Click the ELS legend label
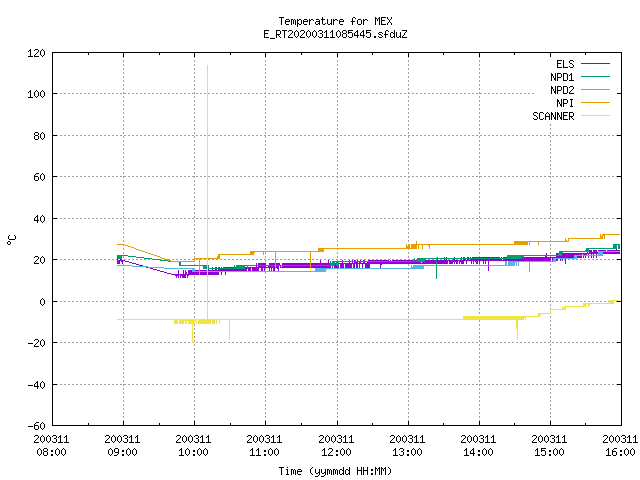The image size is (640, 480). click(x=565, y=64)
